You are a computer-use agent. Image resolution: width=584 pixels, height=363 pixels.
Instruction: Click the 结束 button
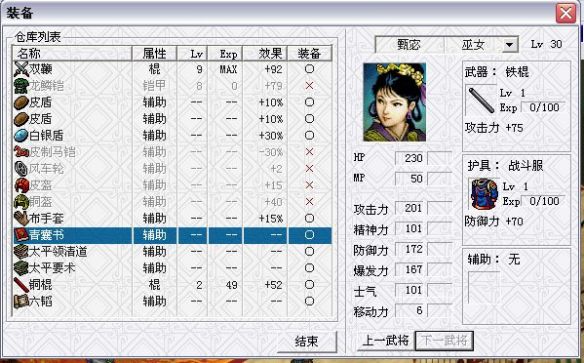(x=307, y=341)
